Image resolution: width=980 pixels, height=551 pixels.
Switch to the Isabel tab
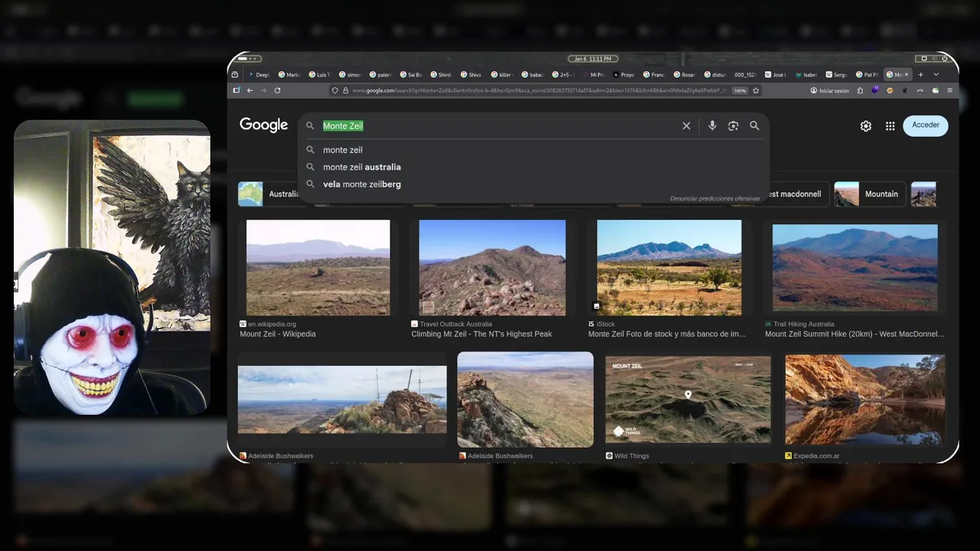pos(805,74)
